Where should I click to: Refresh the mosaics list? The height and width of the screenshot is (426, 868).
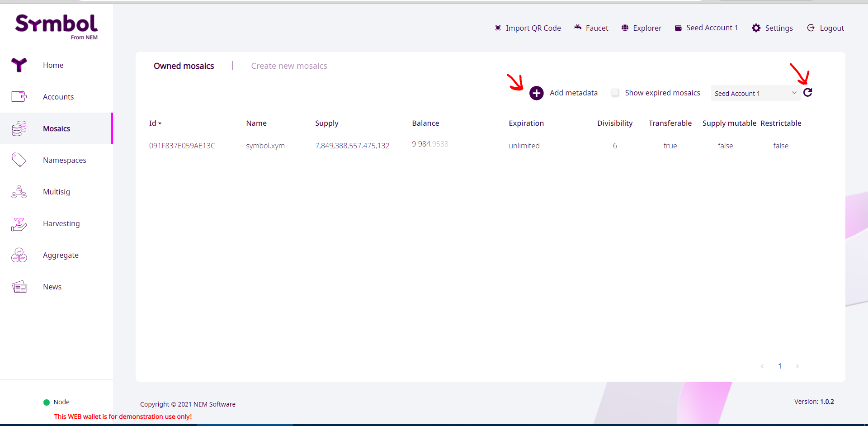[808, 92]
